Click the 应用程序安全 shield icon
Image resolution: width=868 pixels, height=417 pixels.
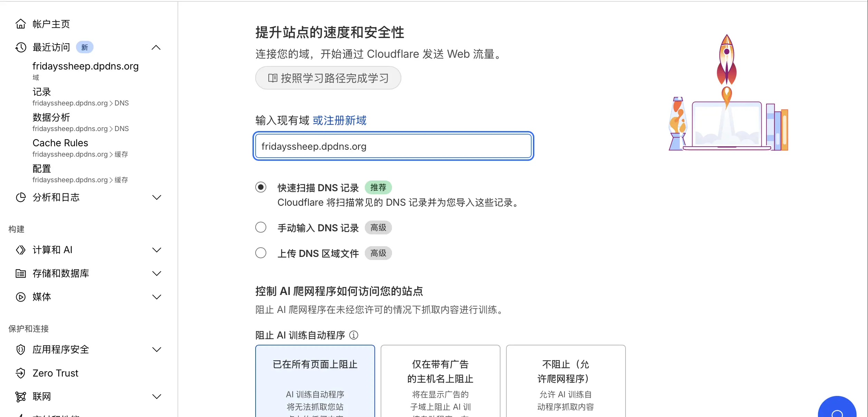click(21, 350)
